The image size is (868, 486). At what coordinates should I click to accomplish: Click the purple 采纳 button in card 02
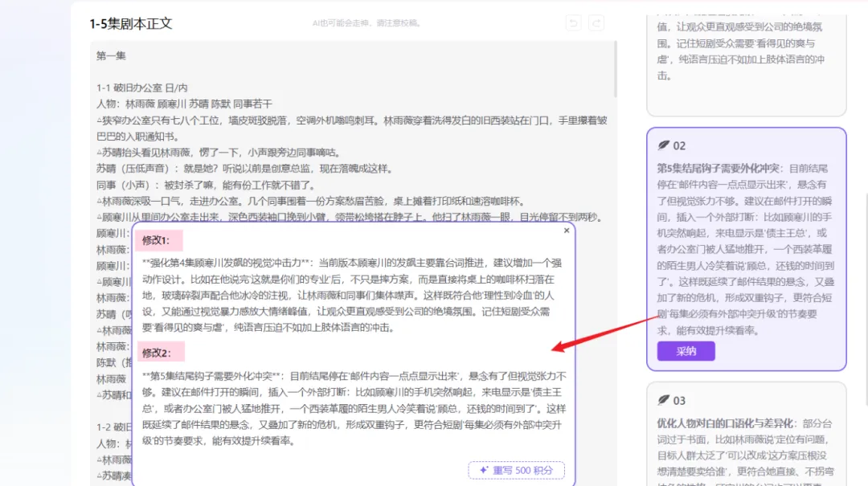[x=686, y=351]
